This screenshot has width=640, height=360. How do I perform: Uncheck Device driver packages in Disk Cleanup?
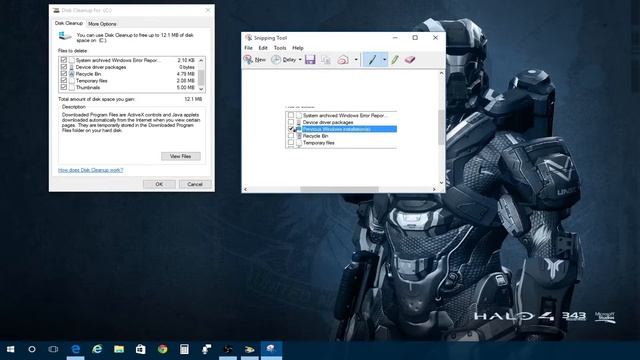[64, 67]
